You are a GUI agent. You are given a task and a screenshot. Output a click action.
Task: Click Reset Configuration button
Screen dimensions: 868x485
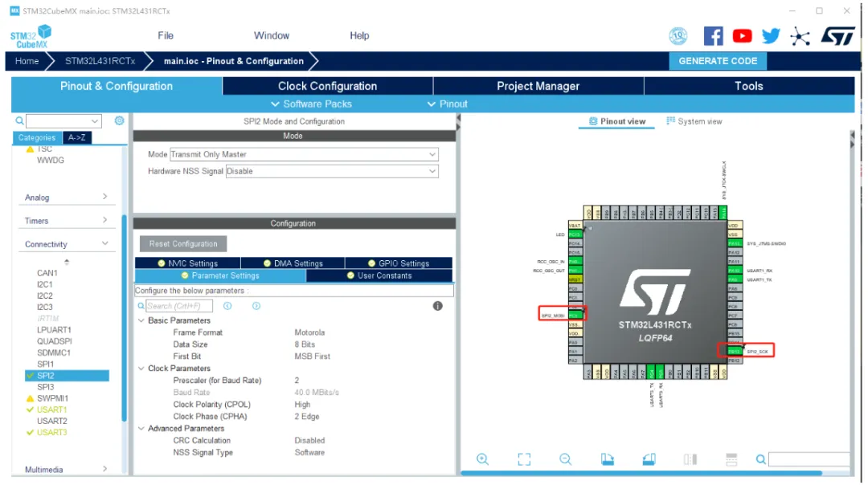coord(183,244)
